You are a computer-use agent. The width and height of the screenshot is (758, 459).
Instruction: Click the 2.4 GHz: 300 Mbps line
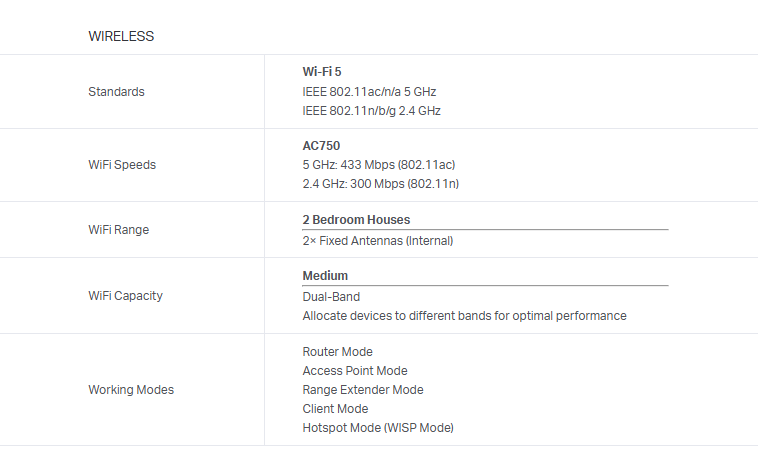(x=380, y=184)
